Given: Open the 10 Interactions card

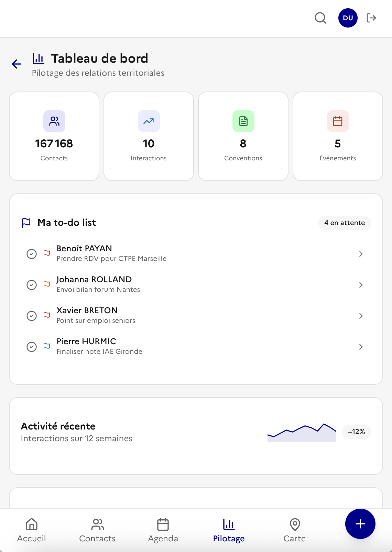Looking at the screenshot, I should click(149, 136).
